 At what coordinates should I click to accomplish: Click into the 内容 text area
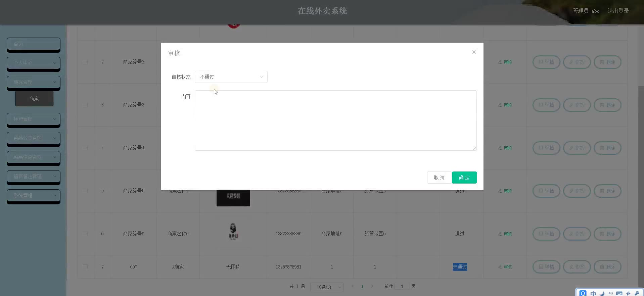(335, 120)
